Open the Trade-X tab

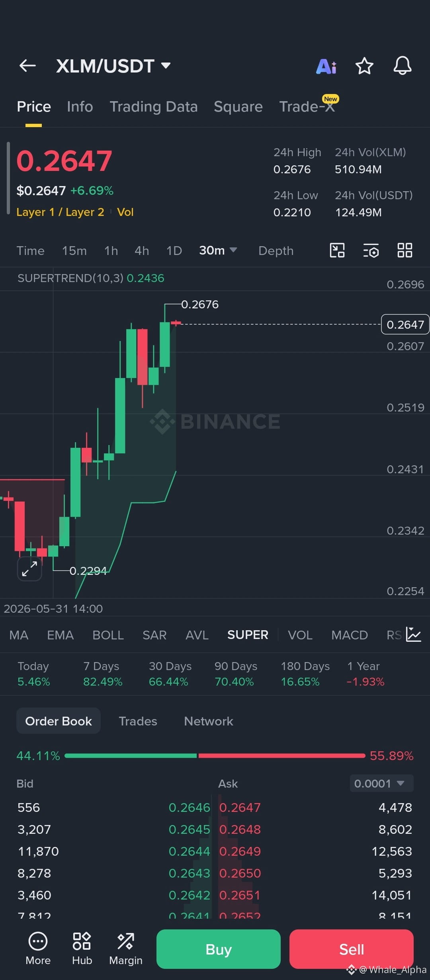pyautogui.click(x=307, y=107)
